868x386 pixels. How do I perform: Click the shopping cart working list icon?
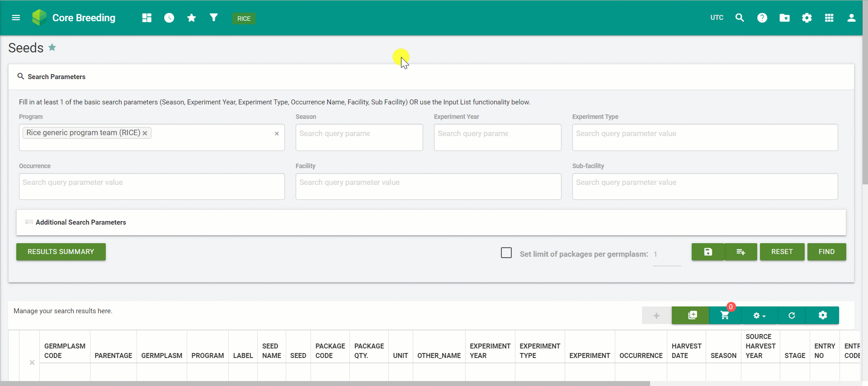click(725, 315)
